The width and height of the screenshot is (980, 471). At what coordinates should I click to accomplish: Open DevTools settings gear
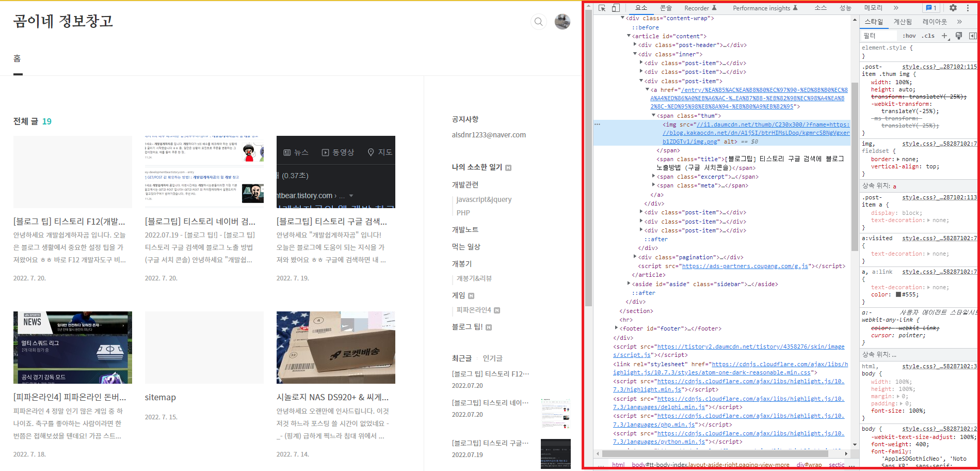click(x=953, y=8)
